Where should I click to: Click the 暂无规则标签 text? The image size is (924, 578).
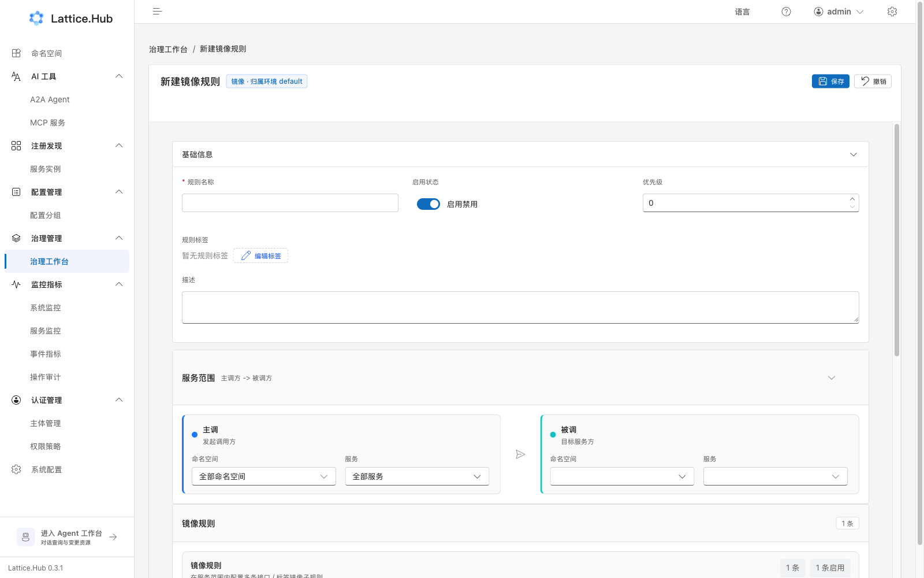tap(205, 255)
